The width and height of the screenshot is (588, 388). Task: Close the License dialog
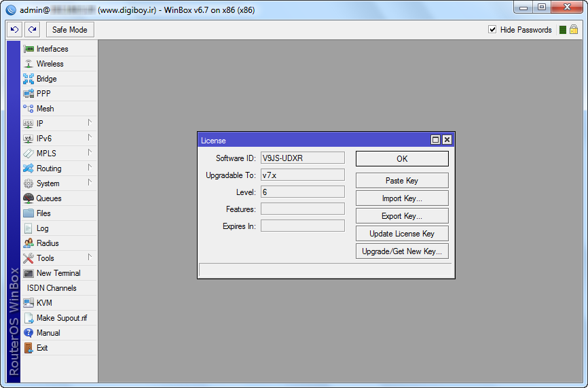point(447,140)
